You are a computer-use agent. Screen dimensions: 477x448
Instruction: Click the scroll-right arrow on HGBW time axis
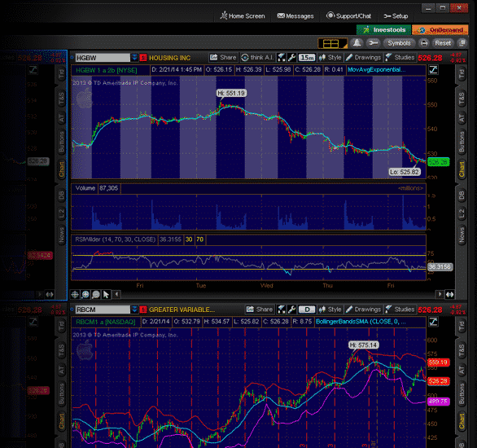click(440, 294)
